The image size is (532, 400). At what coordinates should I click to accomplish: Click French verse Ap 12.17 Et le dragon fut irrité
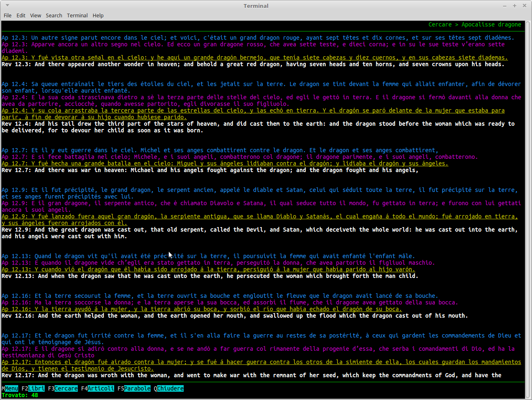click(261, 339)
